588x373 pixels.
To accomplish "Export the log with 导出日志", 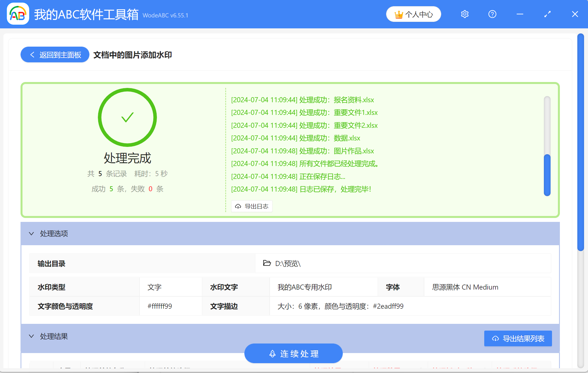I will click(252, 206).
